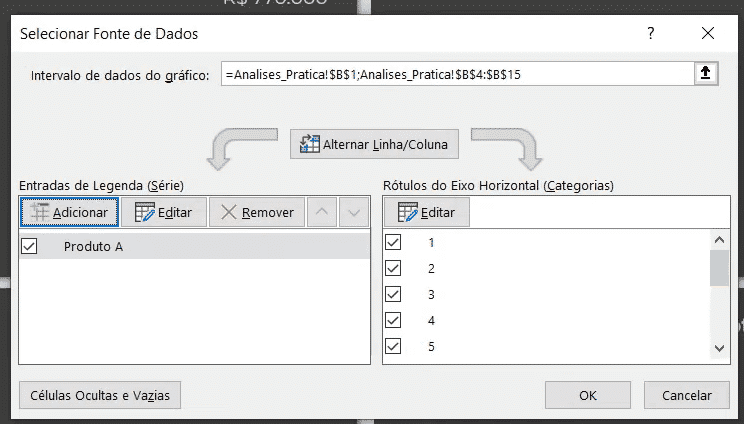744x424 pixels.
Task: Click the chart data range input field
Action: (458, 74)
